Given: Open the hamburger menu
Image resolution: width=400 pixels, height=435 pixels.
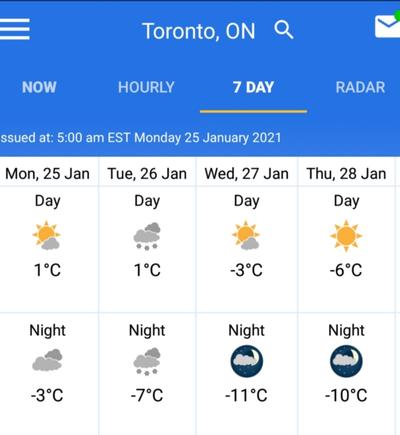Looking at the screenshot, I should tap(15, 29).
